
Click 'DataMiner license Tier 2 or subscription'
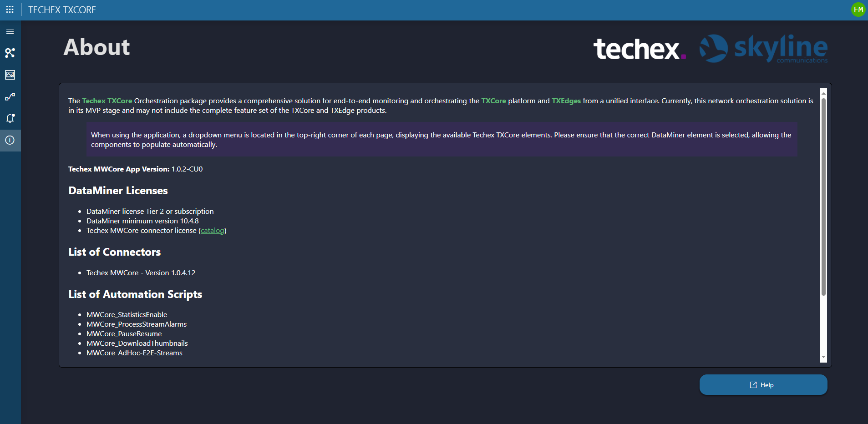pos(150,212)
